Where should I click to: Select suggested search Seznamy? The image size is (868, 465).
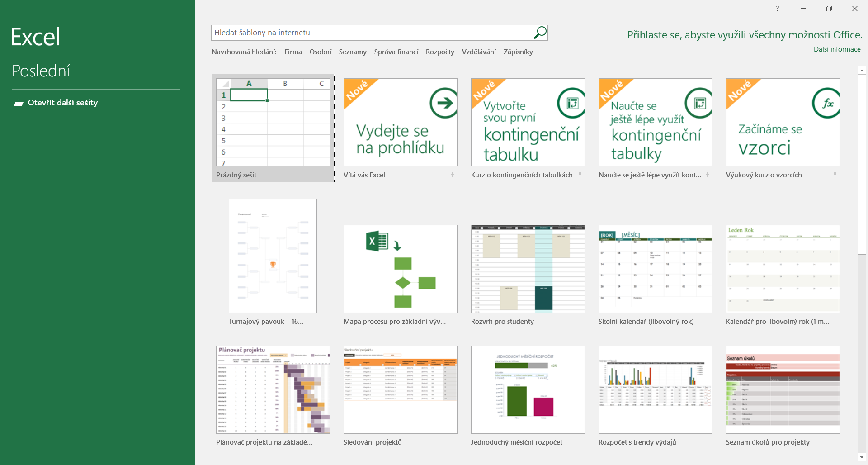353,52
